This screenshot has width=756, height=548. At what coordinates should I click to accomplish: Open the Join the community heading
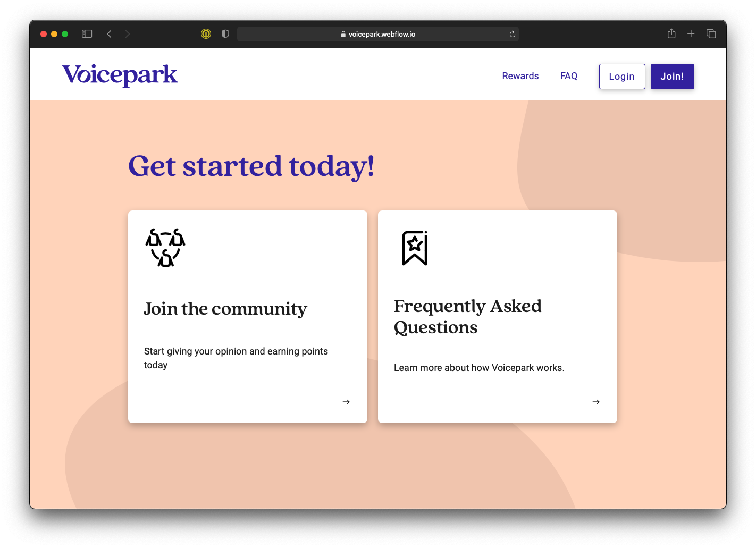pyautogui.click(x=225, y=309)
